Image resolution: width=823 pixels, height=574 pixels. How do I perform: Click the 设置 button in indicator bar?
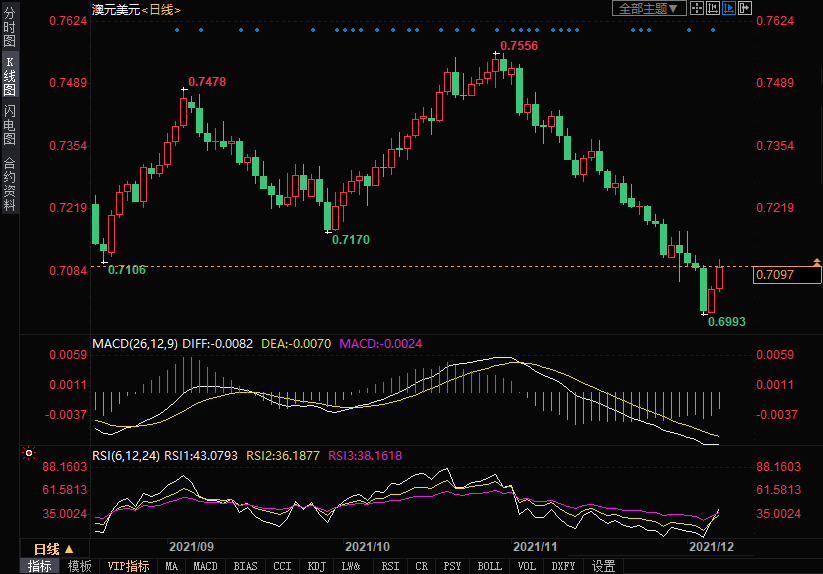click(x=603, y=566)
